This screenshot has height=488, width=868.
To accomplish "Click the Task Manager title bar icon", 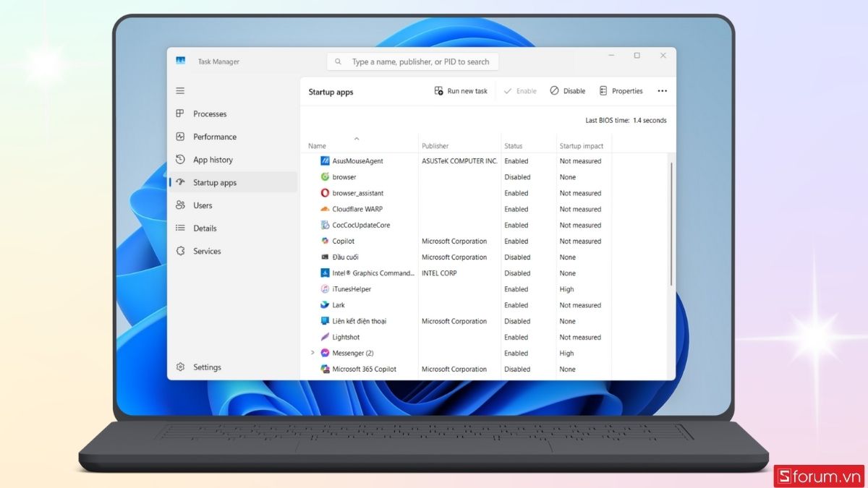I will (181, 61).
